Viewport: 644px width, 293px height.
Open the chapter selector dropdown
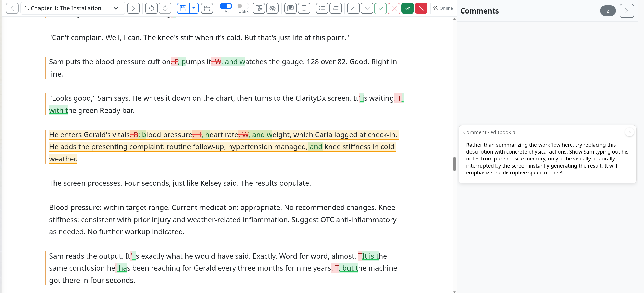click(x=73, y=8)
